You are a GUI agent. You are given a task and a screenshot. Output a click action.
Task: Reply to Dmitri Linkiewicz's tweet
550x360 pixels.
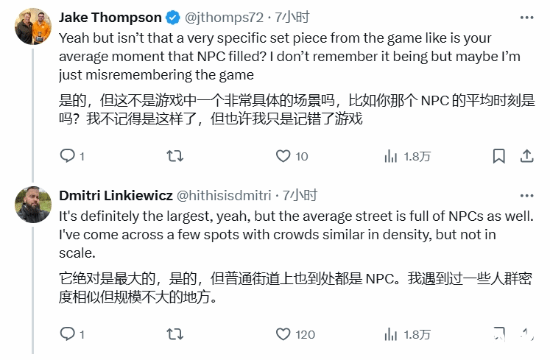72,334
